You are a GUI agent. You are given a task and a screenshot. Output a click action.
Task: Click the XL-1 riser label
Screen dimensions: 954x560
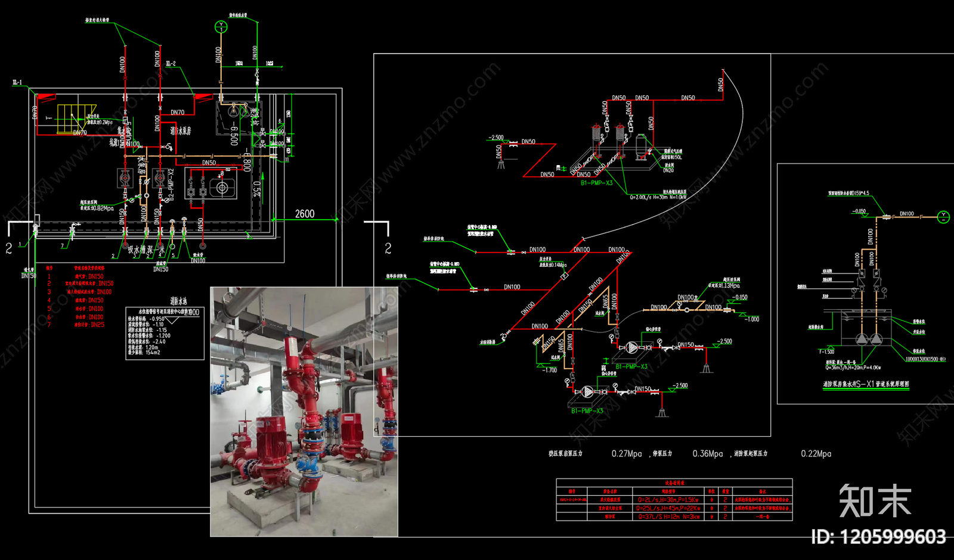[x=17, y=83]
